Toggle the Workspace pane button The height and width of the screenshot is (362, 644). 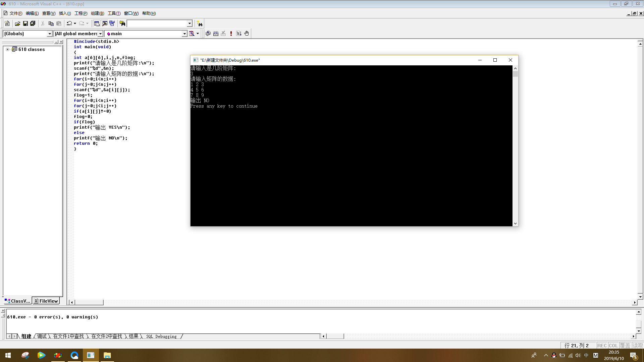tap(97, 23)
